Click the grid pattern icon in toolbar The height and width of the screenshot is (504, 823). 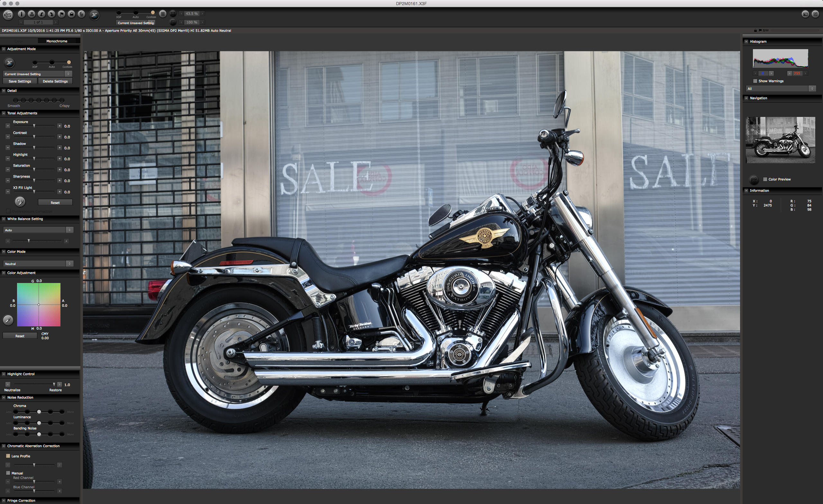[x=163, y=14]
